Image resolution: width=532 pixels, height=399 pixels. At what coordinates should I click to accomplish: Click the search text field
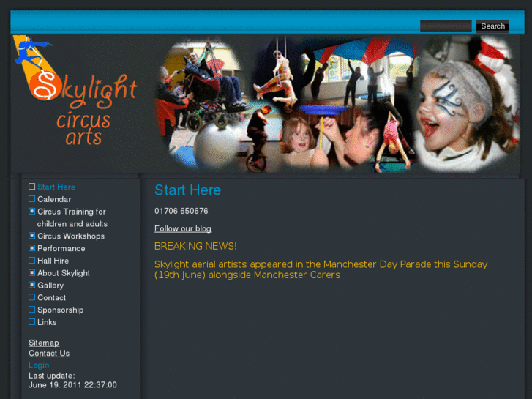[x=446, y=26]
